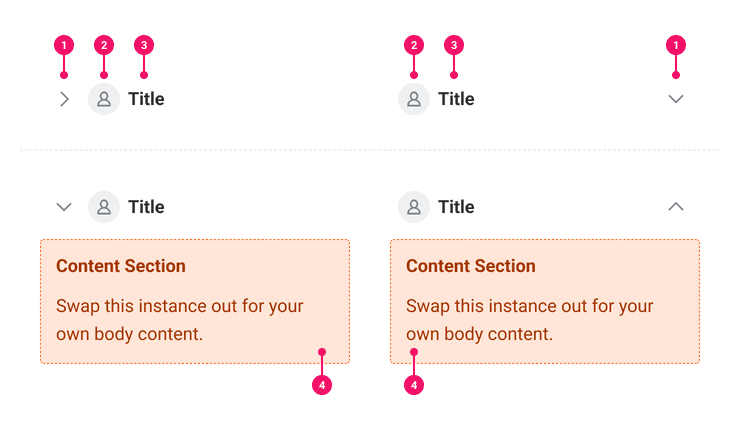Click the avatar in the collapsed trailing-chevron accordion

coord(414,99)
